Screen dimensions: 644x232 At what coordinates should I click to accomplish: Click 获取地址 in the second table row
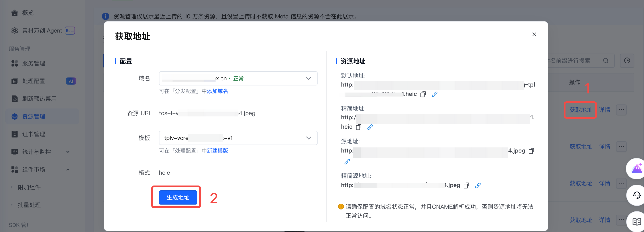pos(581,146)
